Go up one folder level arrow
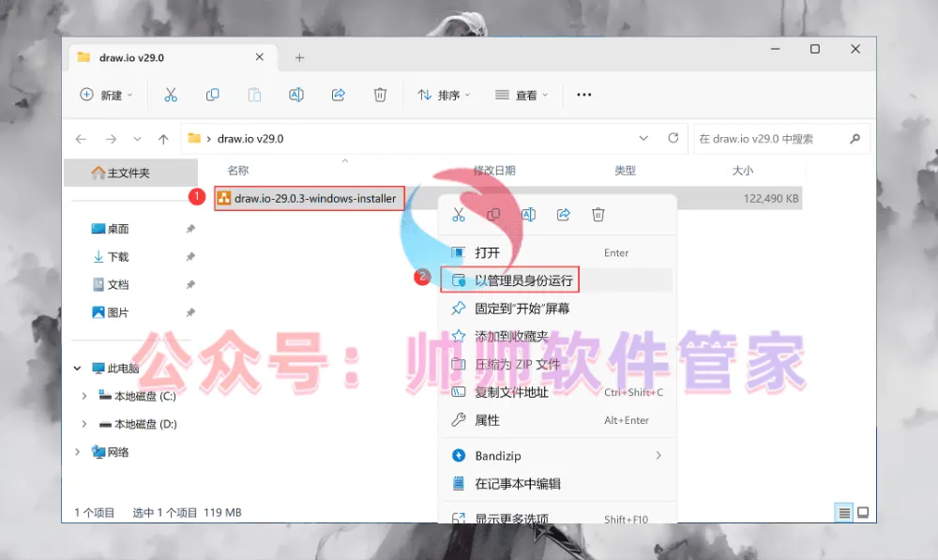Viewport: 938px width, 560px height. (163, 139)
